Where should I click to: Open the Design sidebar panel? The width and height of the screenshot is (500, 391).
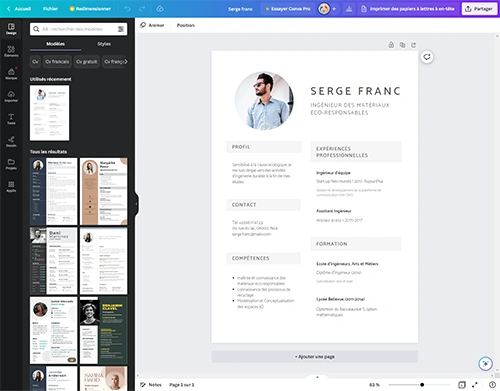click(11, 29)
